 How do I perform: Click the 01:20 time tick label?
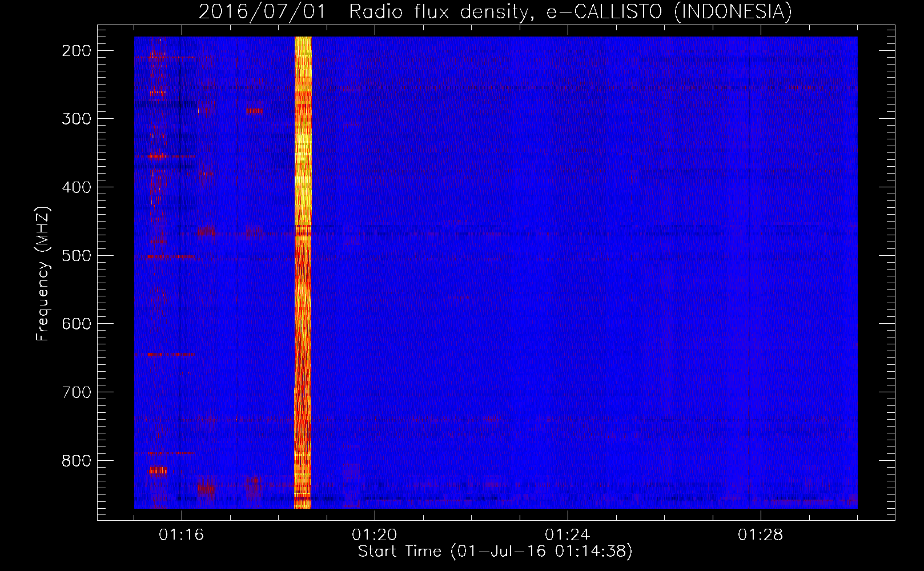[375, 535]
